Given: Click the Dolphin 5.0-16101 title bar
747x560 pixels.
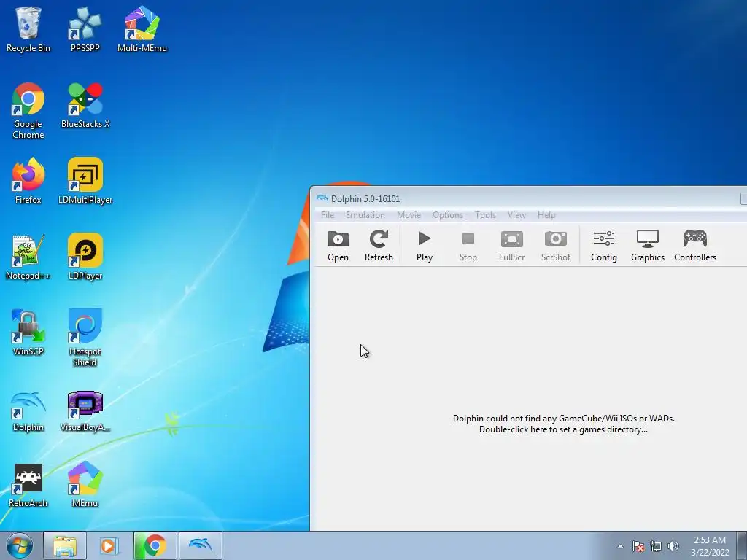Looking at the screenshot, I should click(528, 198).
